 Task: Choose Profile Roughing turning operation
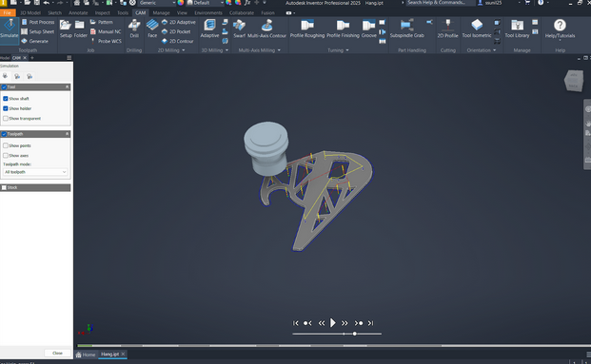(307, 29)
